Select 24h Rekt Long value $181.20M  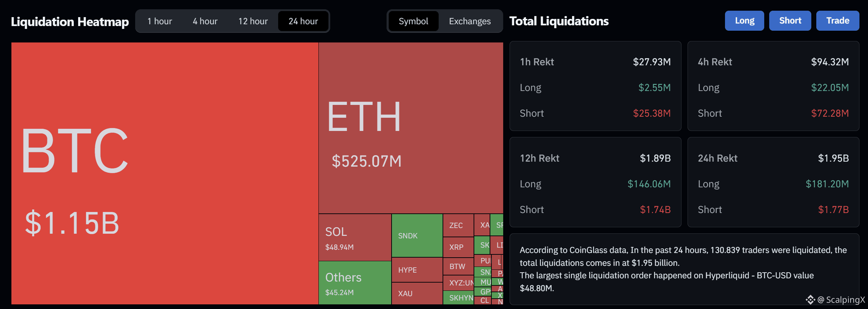pos(827,184)
